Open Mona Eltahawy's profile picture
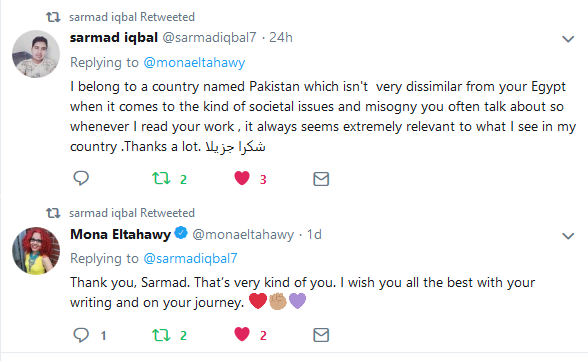 pyautogui.click(x=36, y=251)
